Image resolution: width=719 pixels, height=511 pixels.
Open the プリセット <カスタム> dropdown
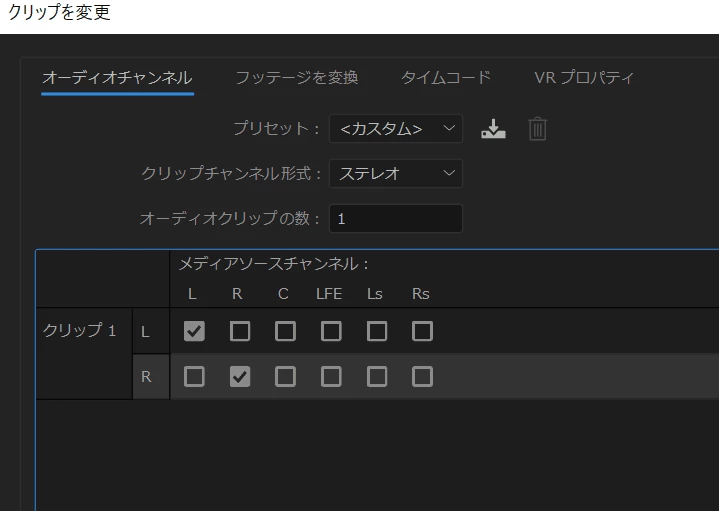pos(396,129)
